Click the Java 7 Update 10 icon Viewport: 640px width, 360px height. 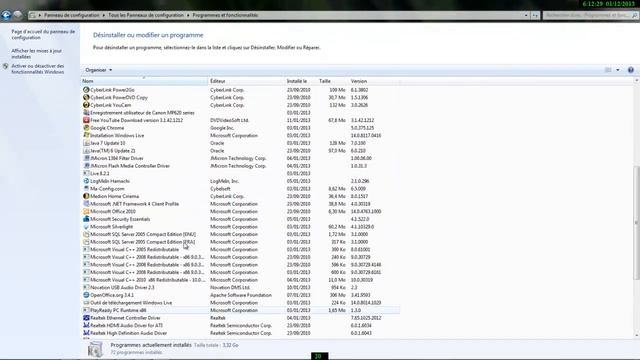(86, 143)
